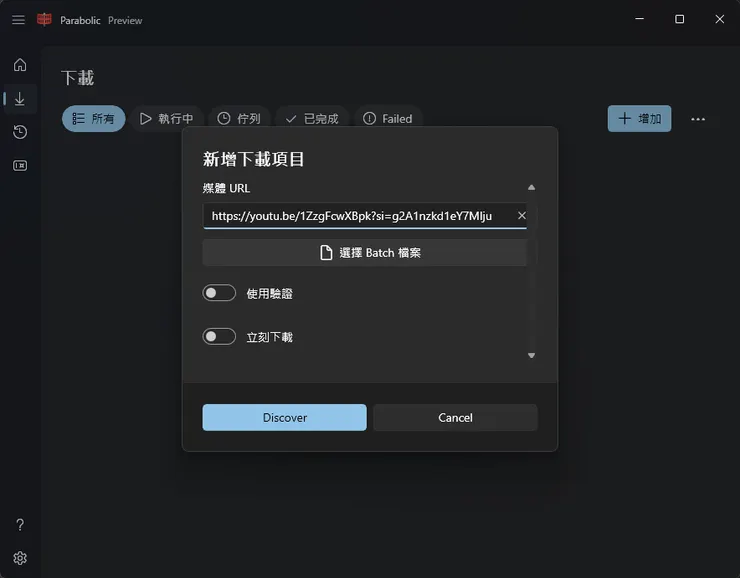Toggle the 立刻下載 switch
Image resolution: width=740 pixels, height=578 pixels.
click(219, 336)
